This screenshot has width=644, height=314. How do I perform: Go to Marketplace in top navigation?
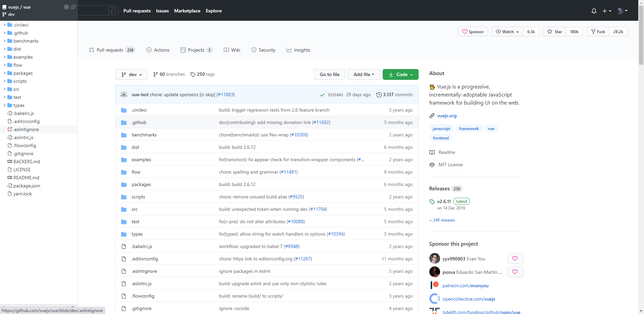[x=187, y=11]
